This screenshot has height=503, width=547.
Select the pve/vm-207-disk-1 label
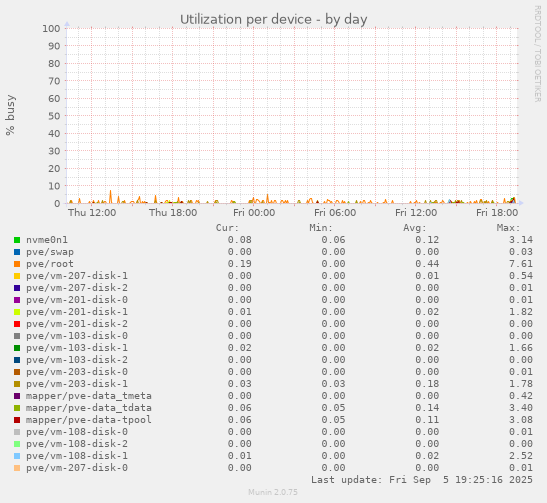point(77,276)
